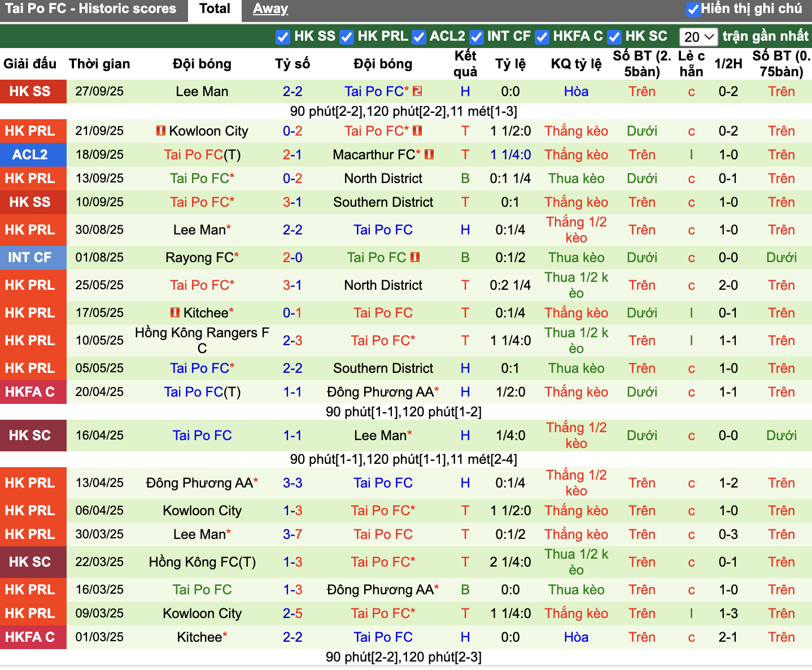Open the 20 recent matches dropdown
This screenshot has height=670, width=812.
pyautogui.click(x=699, y=37)
